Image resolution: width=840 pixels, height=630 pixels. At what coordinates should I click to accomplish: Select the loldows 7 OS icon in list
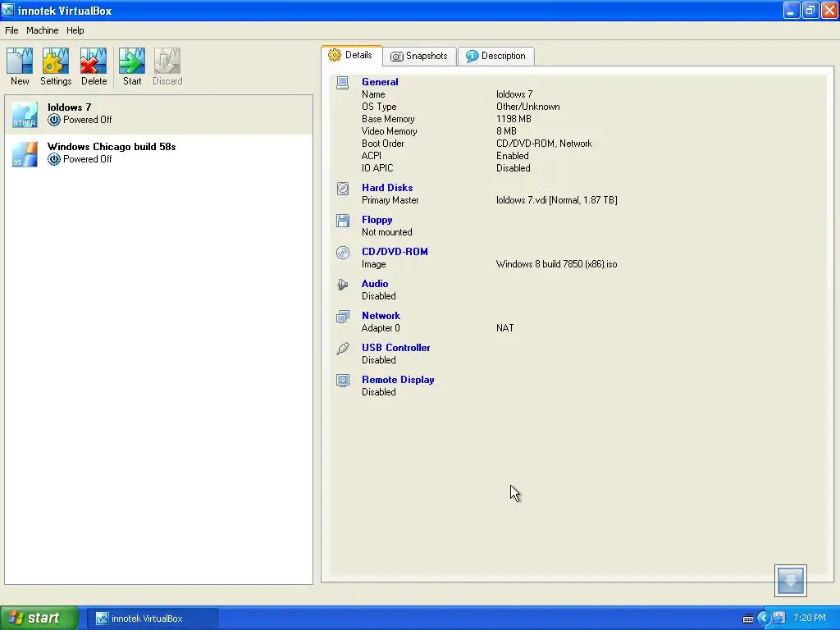tap(25, 115)
